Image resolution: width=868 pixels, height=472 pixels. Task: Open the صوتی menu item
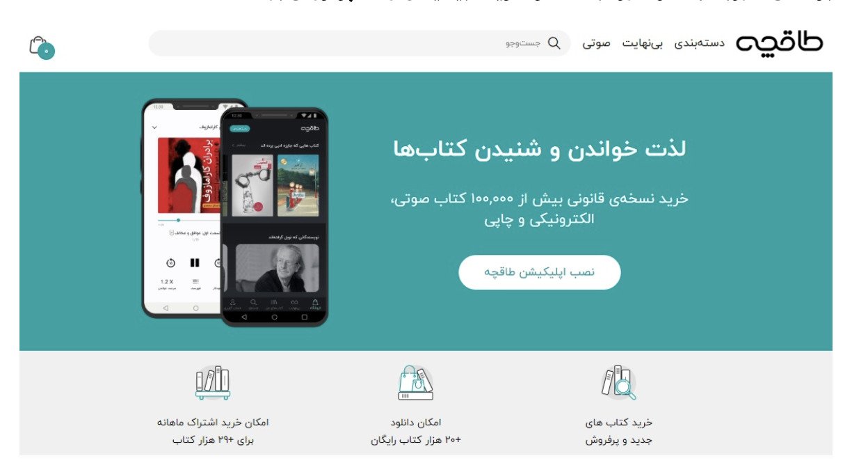597,43
